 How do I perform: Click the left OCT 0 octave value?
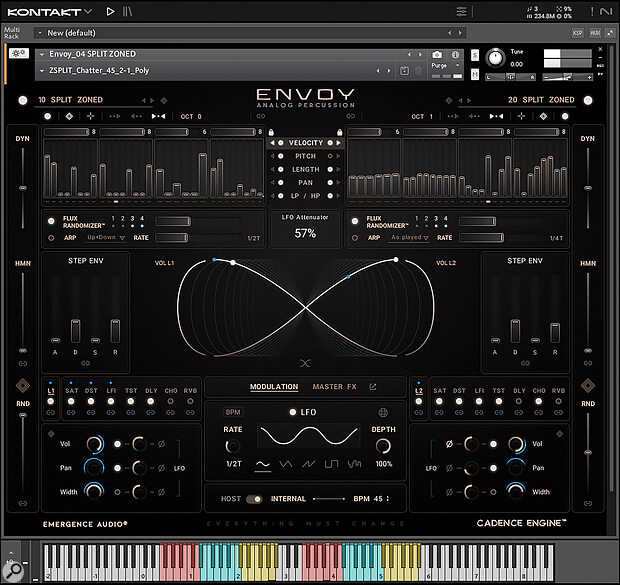(191, 116)
